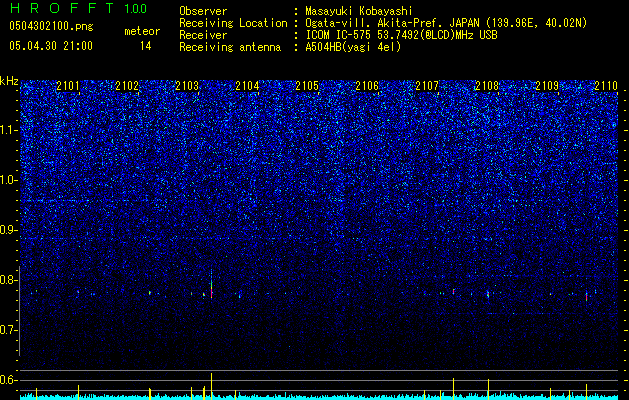The width and height of the screenshot is (629, 400).
Task: Click the HROFFT title text
Action: click(64, 8)
